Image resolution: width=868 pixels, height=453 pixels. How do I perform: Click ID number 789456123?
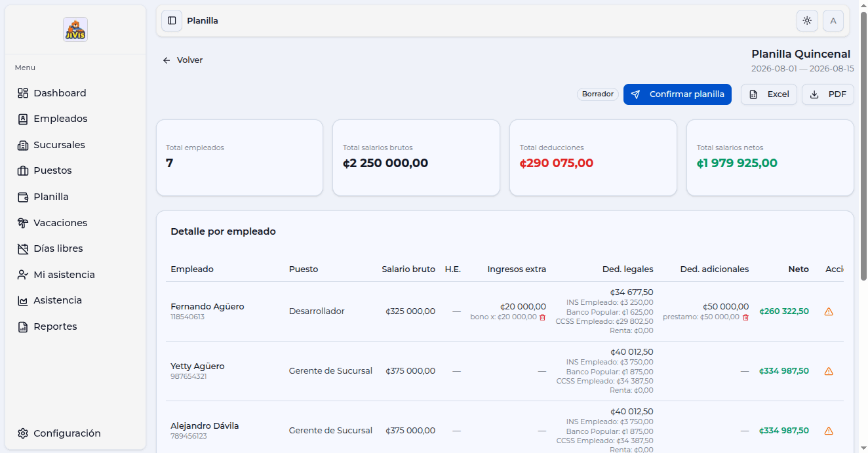point(189,437)
